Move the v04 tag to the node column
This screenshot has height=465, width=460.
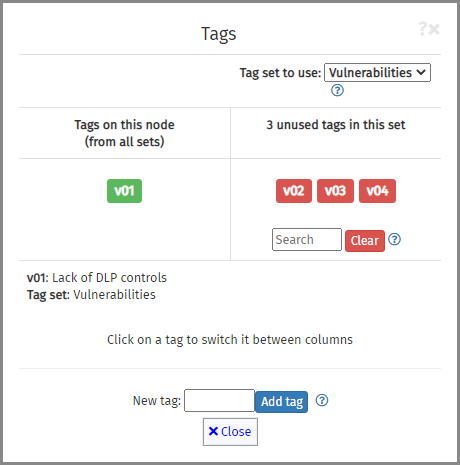click(x=377, y=191)
